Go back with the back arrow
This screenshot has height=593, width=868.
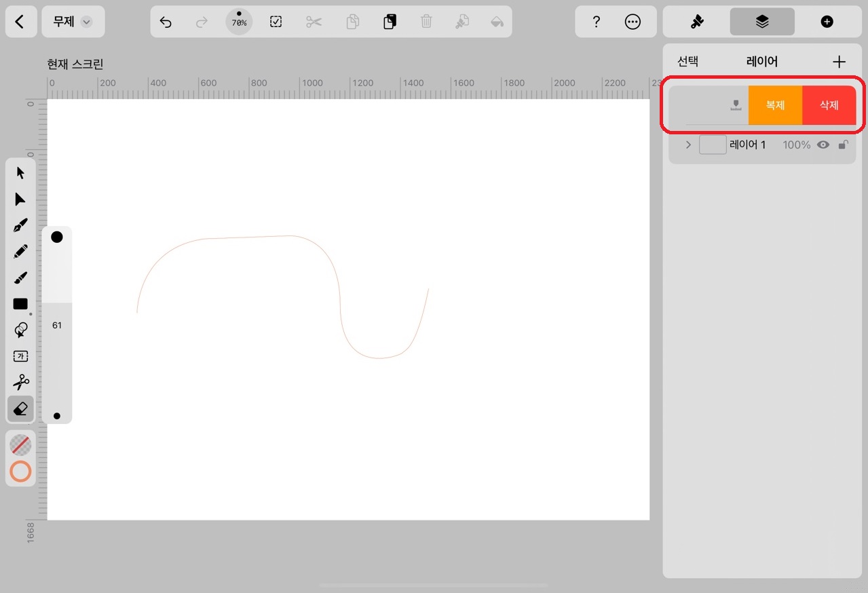click(x=19, y=22)
